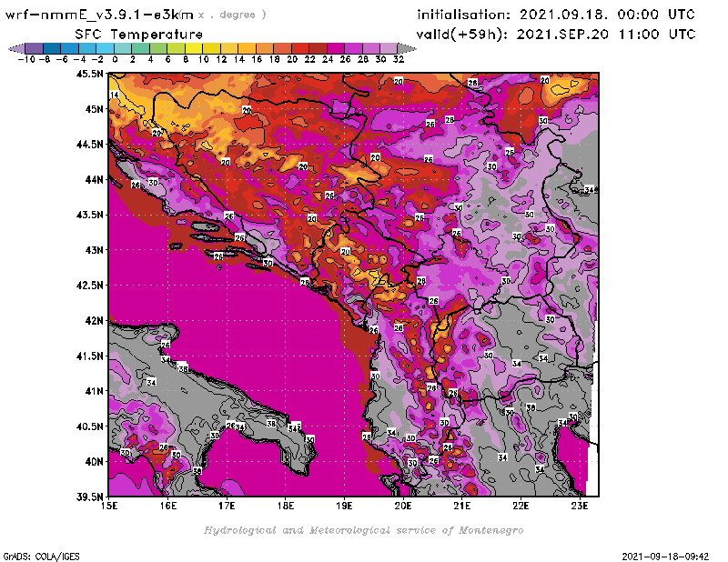This screenshot has height=562, width=728.
Task: Click the 40.5N latitude label
Action: pyautogui.click(x=90, y=427)
